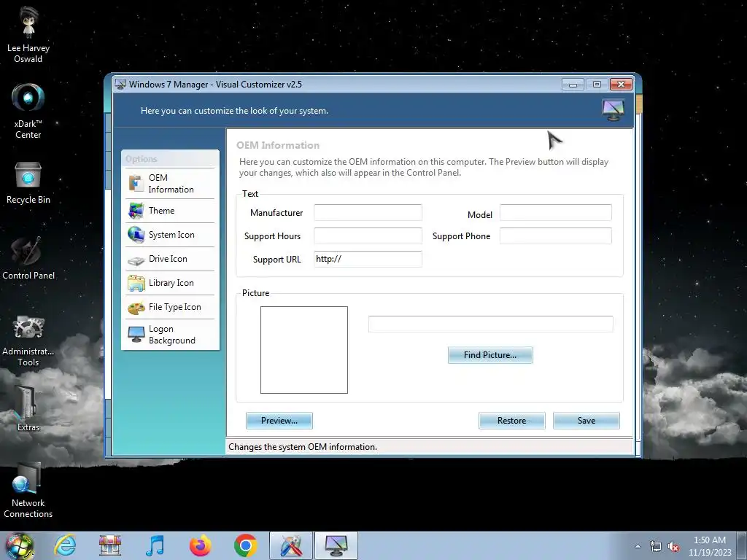
Task: Open the Windows Start orb
Action: tap(20, 545)
